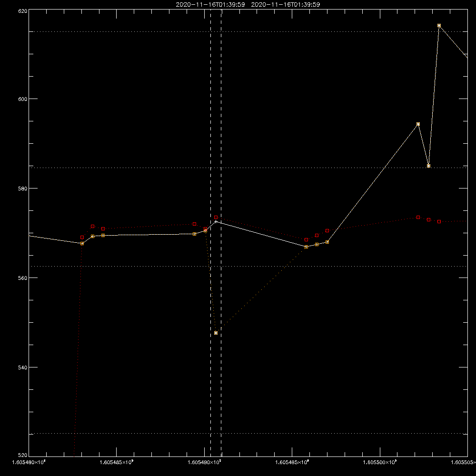Click the 520 y-axis label
Image resolution: width=476 pixels, height=476 pixels.
[23, 455]
